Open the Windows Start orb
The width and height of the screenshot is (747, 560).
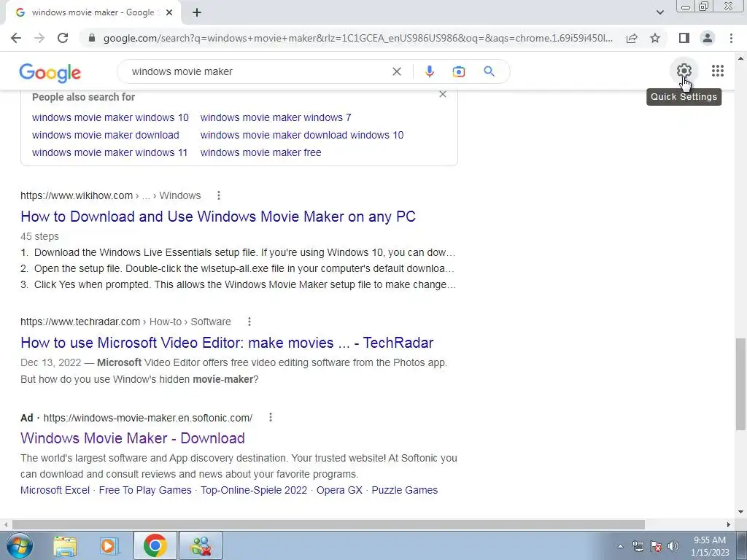tap(20, 545)
